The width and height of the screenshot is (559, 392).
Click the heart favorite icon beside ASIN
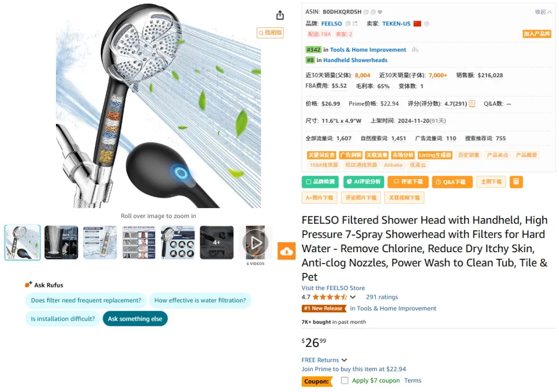(380, 12)
